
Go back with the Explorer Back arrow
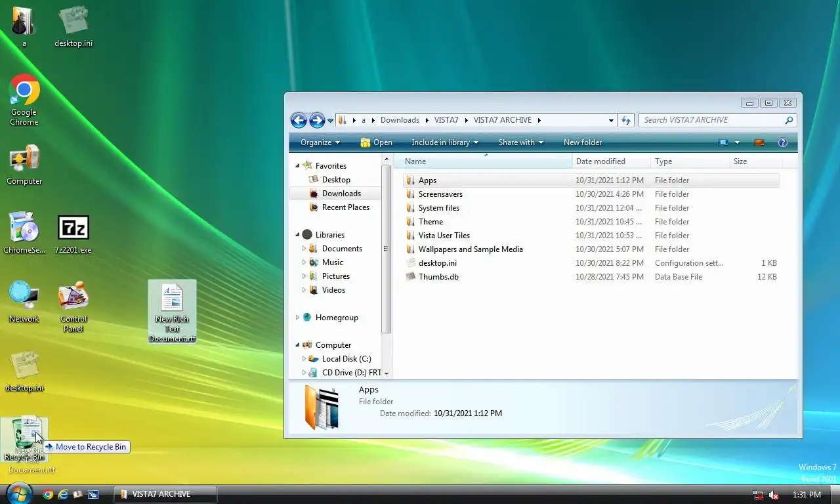[299, 120]
